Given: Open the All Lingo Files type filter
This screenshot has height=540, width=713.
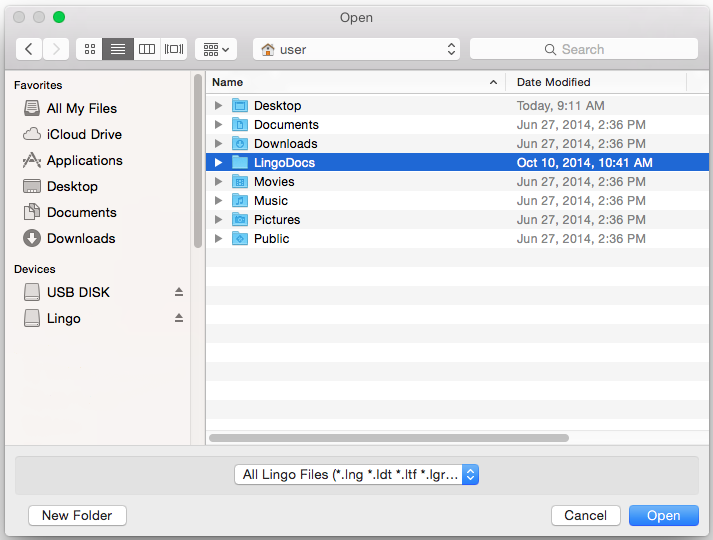Looking at the screenshot, I should [357, 475].
